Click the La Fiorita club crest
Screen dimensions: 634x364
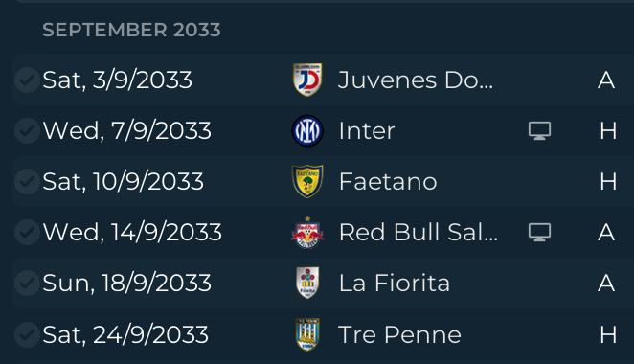click(307, 283)
